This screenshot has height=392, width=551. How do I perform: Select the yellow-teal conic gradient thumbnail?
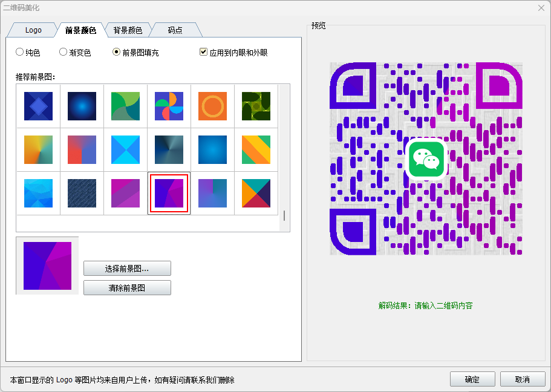point(38,150)
